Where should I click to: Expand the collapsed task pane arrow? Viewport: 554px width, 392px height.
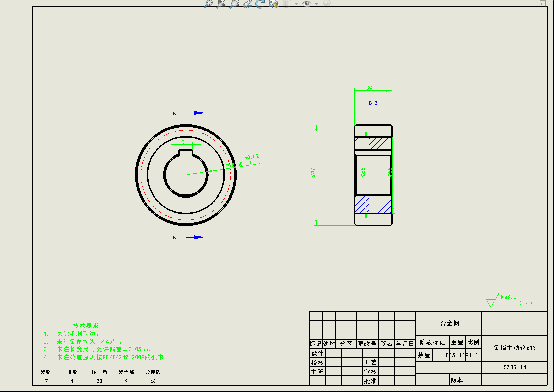tap(543, 4)
